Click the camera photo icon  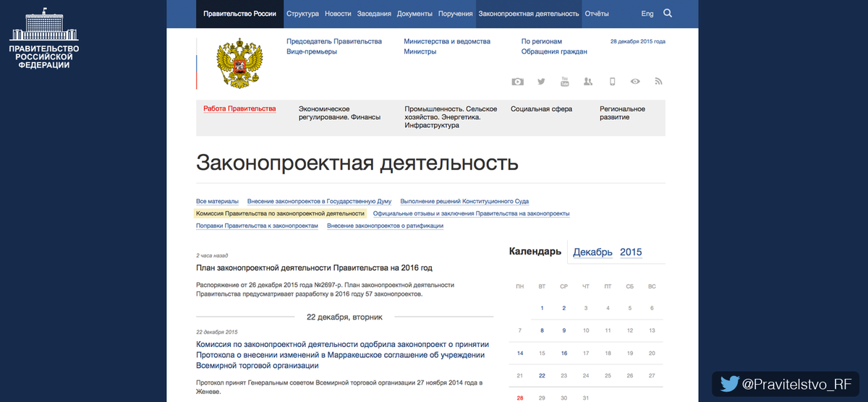[517, 82]
